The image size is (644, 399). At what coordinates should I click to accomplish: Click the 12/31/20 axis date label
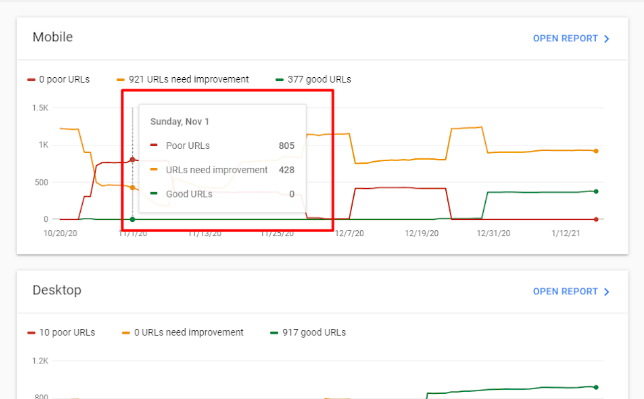493,233
